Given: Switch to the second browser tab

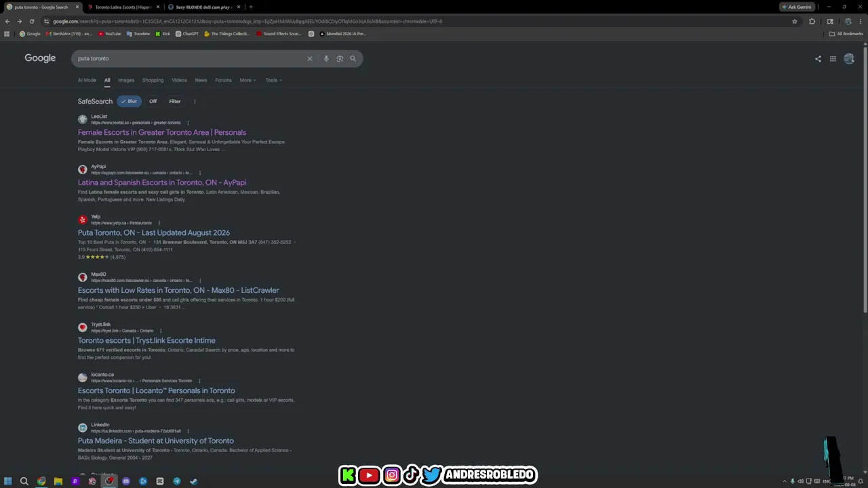Looking at the screenshot, I should click(x=122, y=7).
